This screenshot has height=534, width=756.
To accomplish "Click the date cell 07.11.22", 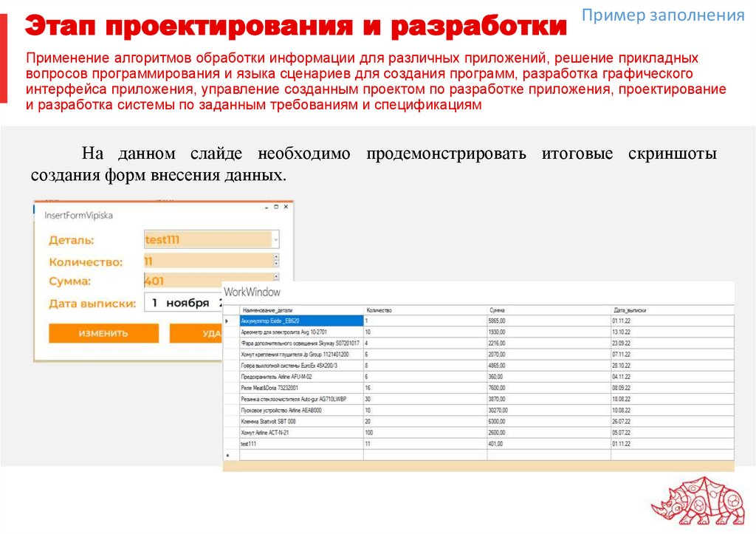I will [673, 354].
